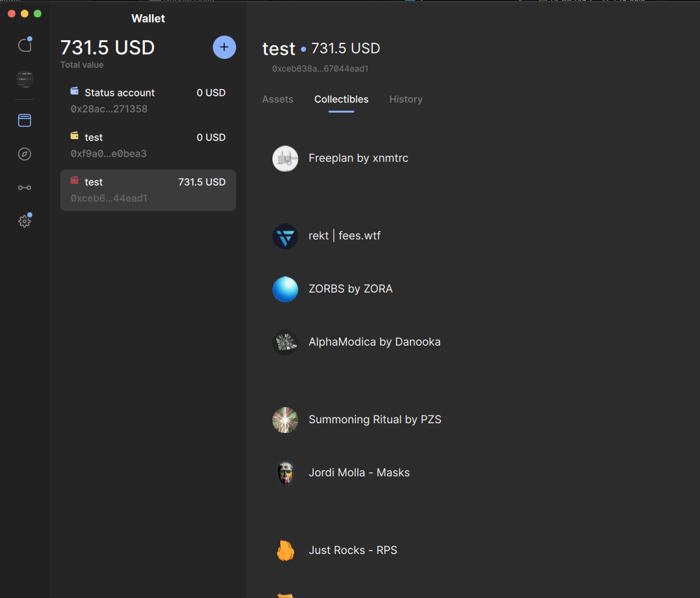
Task: Switch to the Assets tab
Action: [278, 100]
